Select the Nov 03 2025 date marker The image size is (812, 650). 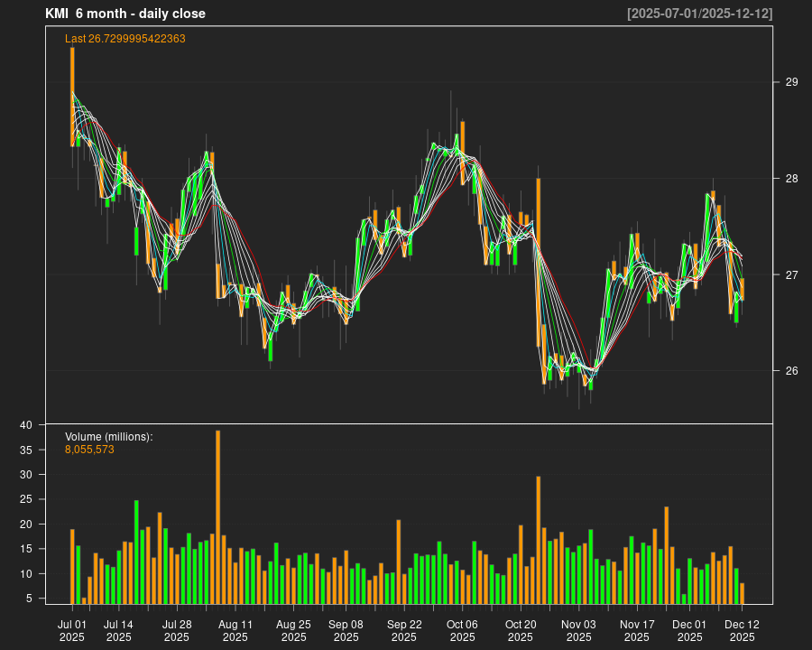click(578, 630)
